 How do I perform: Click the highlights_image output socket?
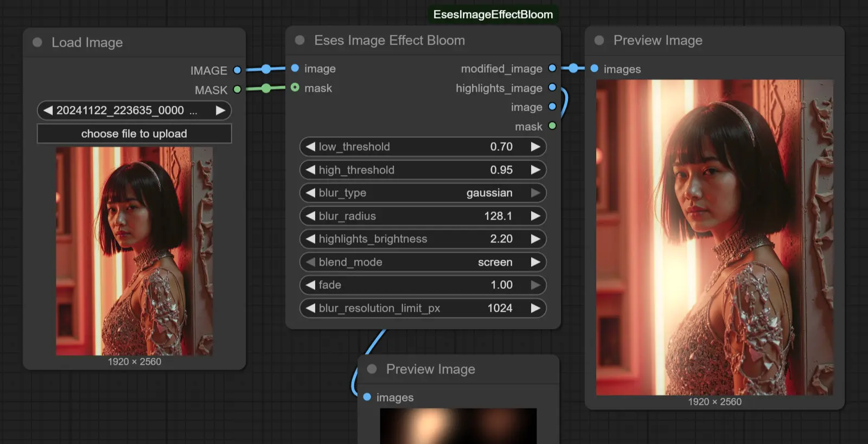tap(552, 87)
